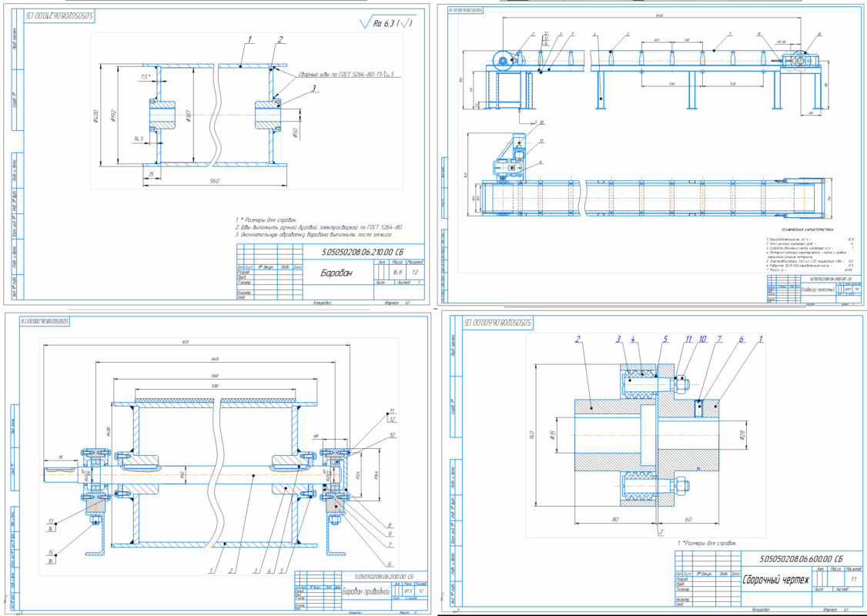
Task: Click position label '3' on the Барабан sheet
Action: tap(313, 88)
